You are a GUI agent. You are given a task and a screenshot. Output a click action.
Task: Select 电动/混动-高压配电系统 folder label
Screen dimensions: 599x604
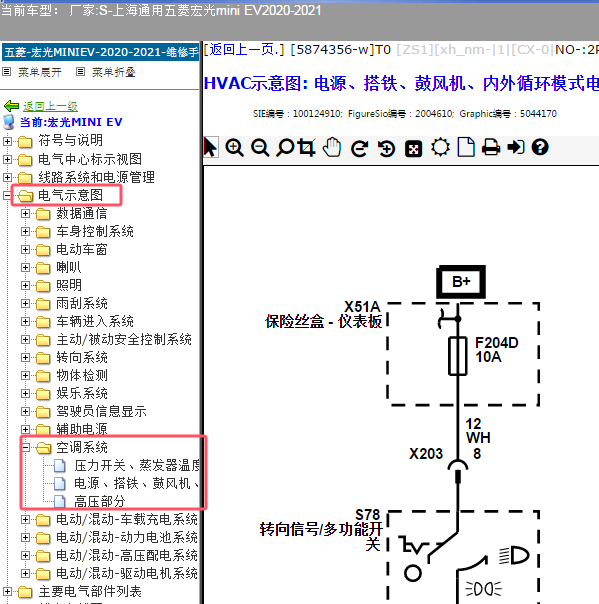click(x=127, y=555)
